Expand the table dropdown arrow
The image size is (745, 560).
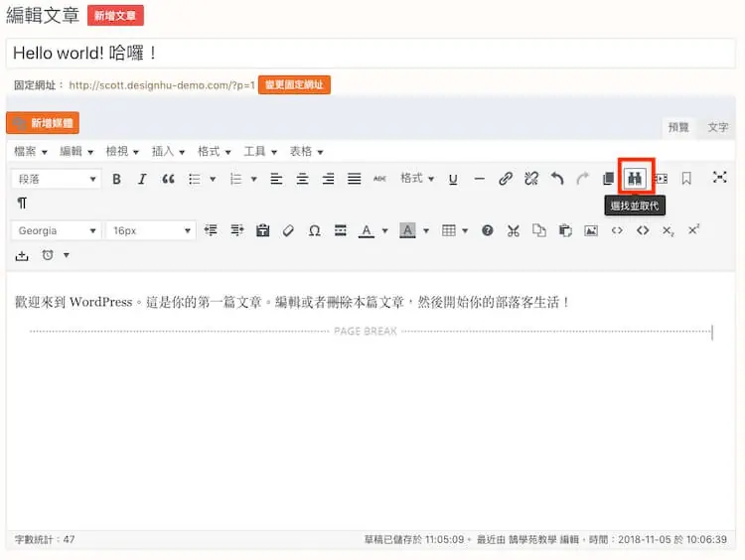pos(465,230)
